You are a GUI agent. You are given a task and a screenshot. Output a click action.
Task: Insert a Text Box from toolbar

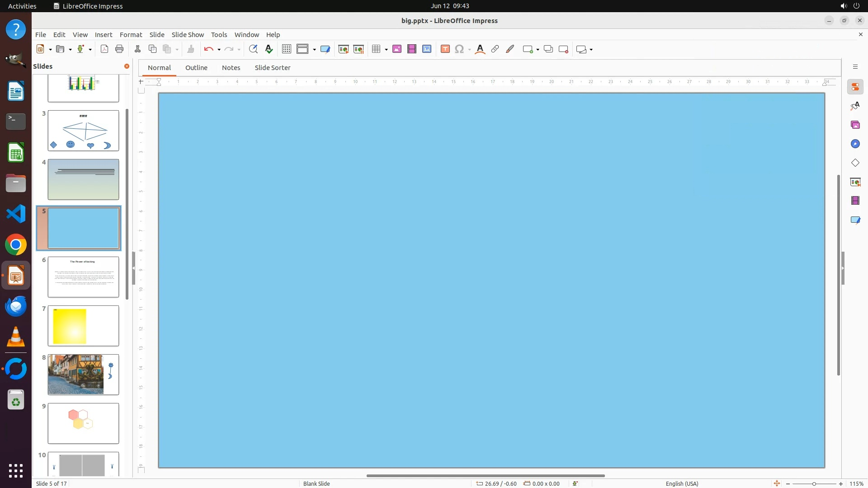point(445,49)
